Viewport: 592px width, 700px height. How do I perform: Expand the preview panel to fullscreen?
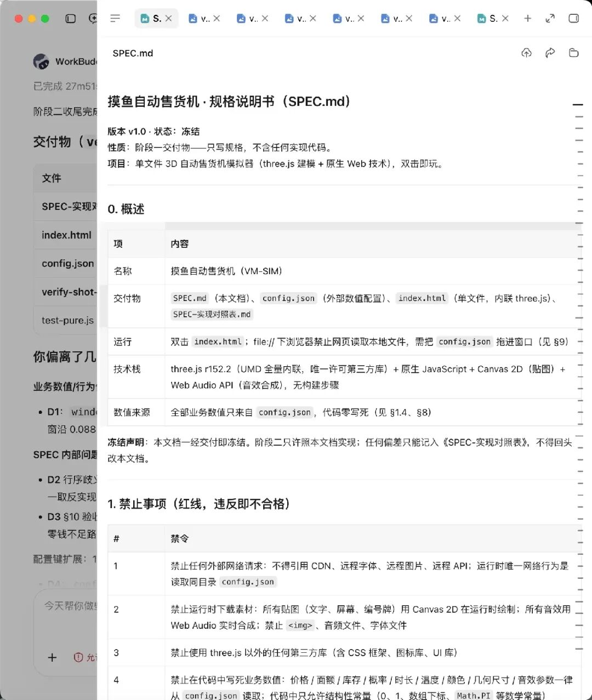click(550, 19)
